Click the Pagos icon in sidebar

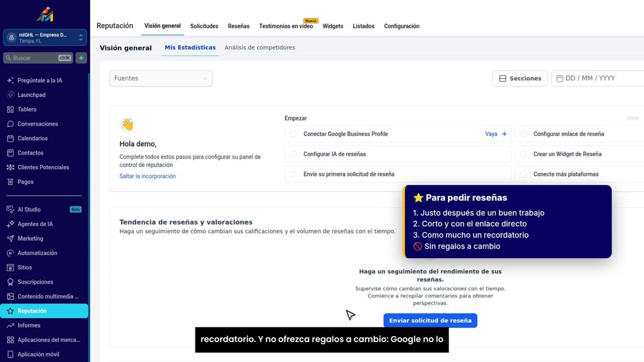11,182
